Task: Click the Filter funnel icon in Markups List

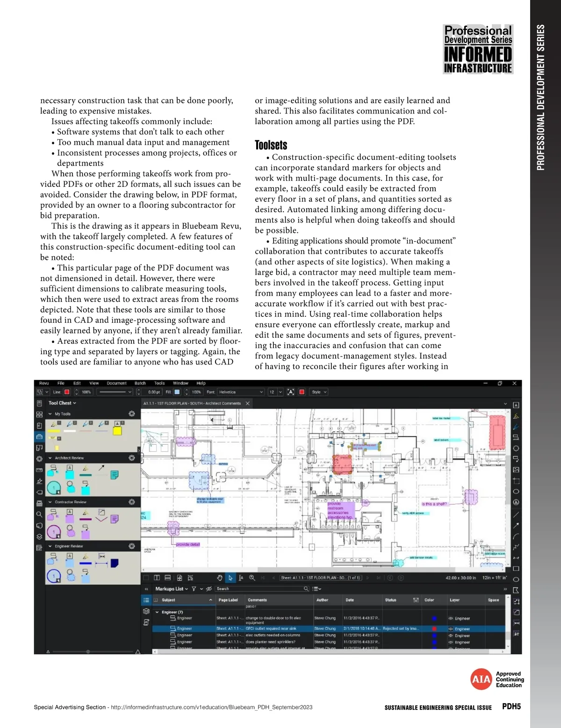Action: (x=194, y=589)
